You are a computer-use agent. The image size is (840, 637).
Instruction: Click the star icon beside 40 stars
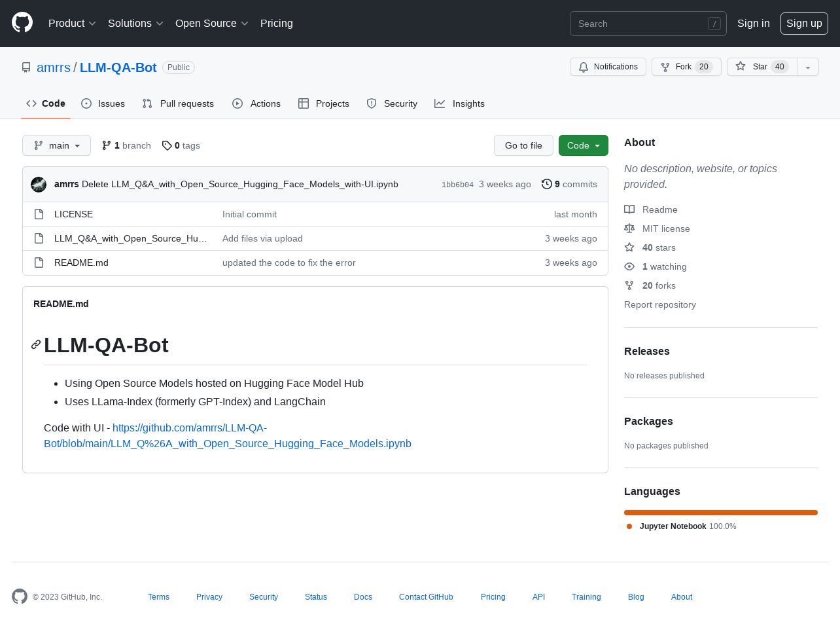(629, 247)
